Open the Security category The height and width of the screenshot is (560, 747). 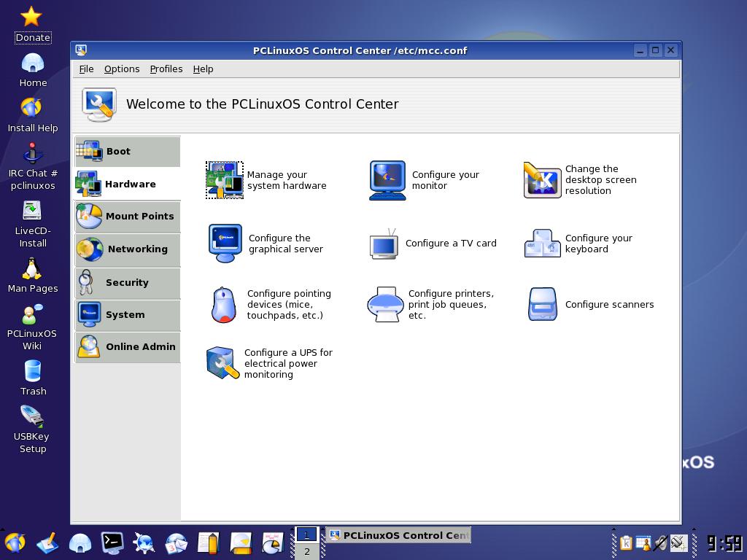pyautogui.click(x=128, y=283)
